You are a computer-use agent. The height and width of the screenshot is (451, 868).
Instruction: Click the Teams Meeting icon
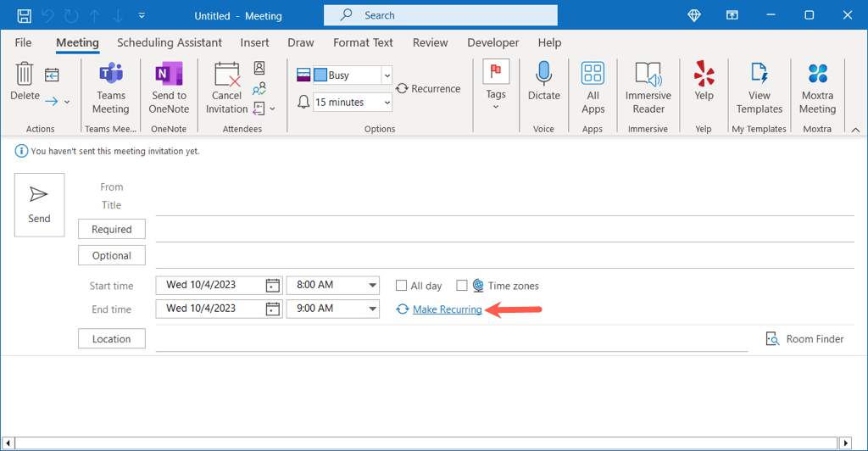[x=110, y=76]
